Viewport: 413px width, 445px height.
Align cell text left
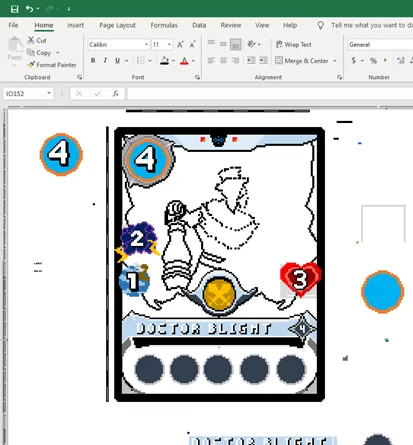(x=211, y=60)
